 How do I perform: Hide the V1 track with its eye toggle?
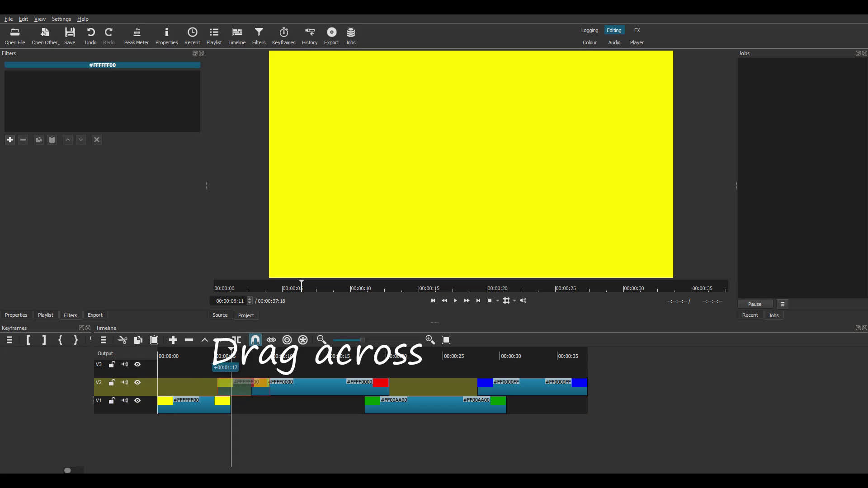(x=137, y=400)
